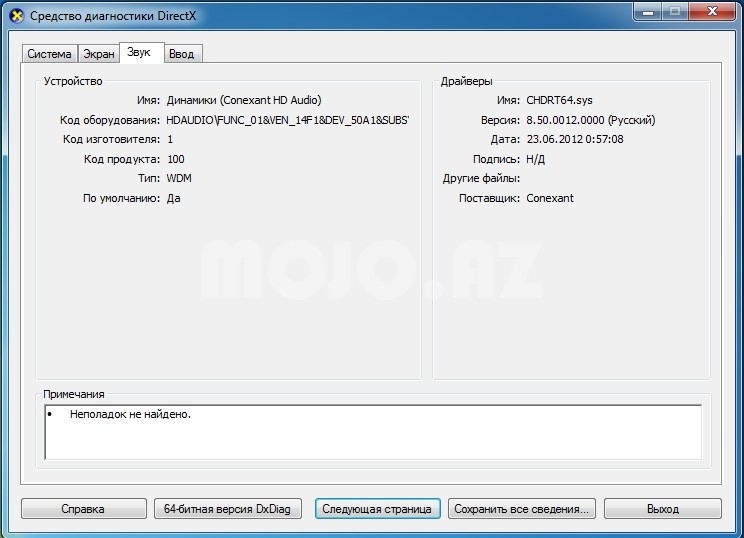Select the HDAUDIO hardware code value
Viewport: 744px width, 538px height.
pos(287,120)
